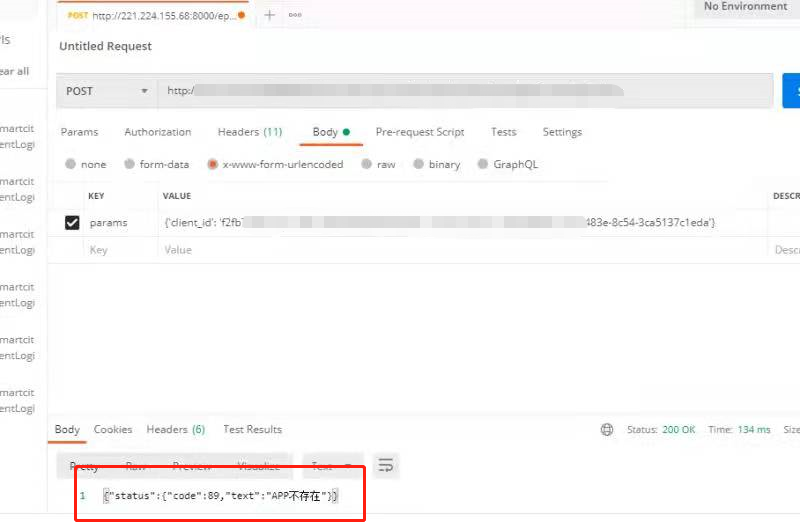Open the Pre-request Script tab
The width and height of the screenshot is (800, 522).
click(x=419, y=132)
